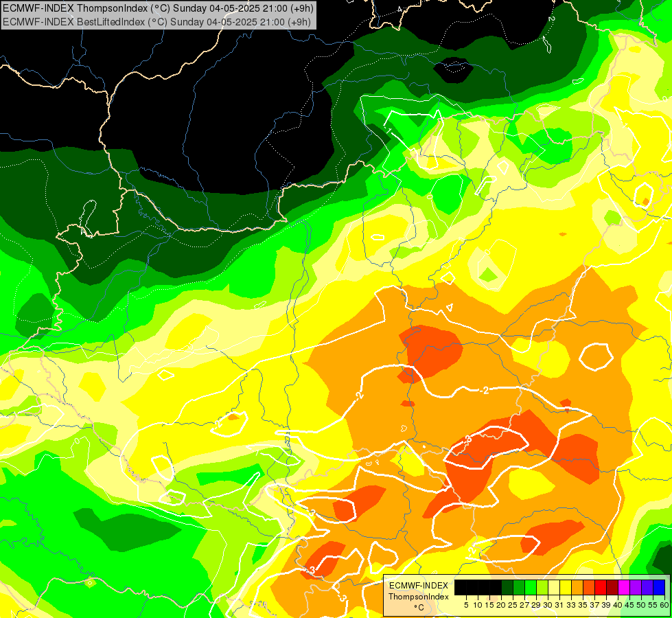Viewport: 672px width, 618px height.
Task: Click the legend tick value '10'
Action: (x=478, y=605)
